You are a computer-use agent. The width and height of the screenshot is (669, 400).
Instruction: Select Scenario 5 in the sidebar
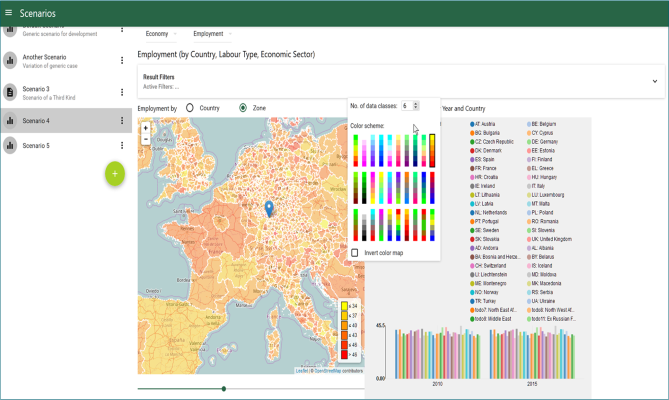tap(66, 145)
